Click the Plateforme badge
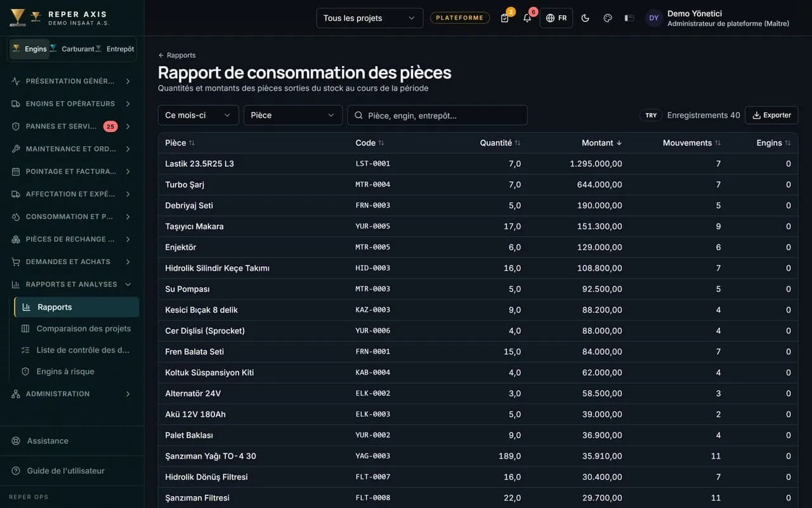Viewport: 812px width, 508px height. pyautogui.click(x=460, y=18)
